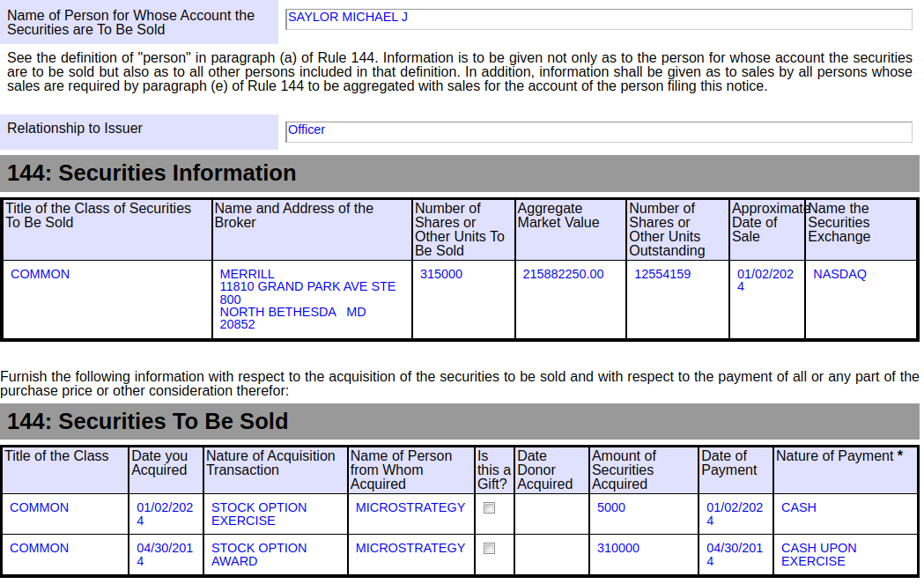The height and width of the screenshot is (584, 924).
Task: Click COMMON in the stock option exercise row
Action: [x=40, y=507]
